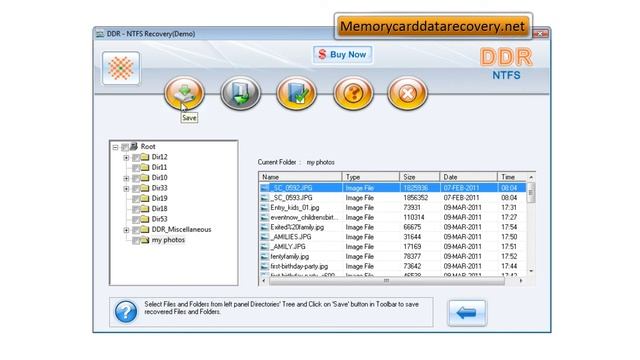Viewport: 640px width, 360px height.
Task: Check the DDR_Miscellaneous checkbox
Action: pyautogui.click(x=136, y=230)
